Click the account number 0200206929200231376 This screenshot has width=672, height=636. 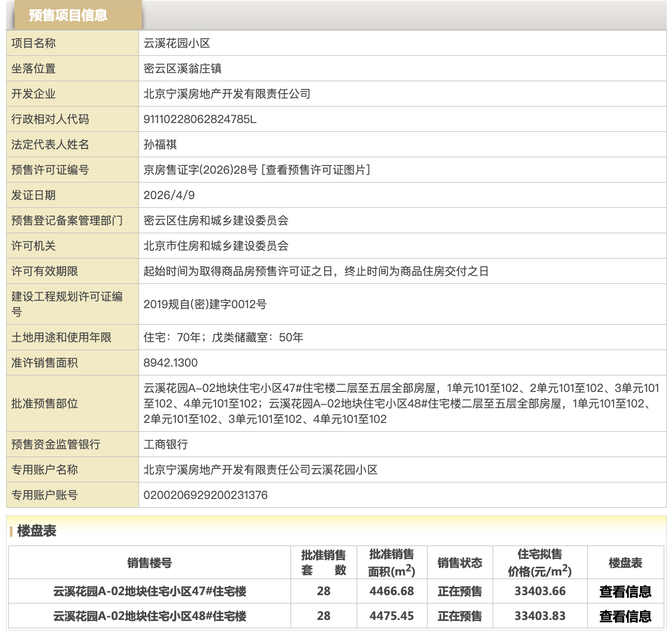click(x=205, y=495)
